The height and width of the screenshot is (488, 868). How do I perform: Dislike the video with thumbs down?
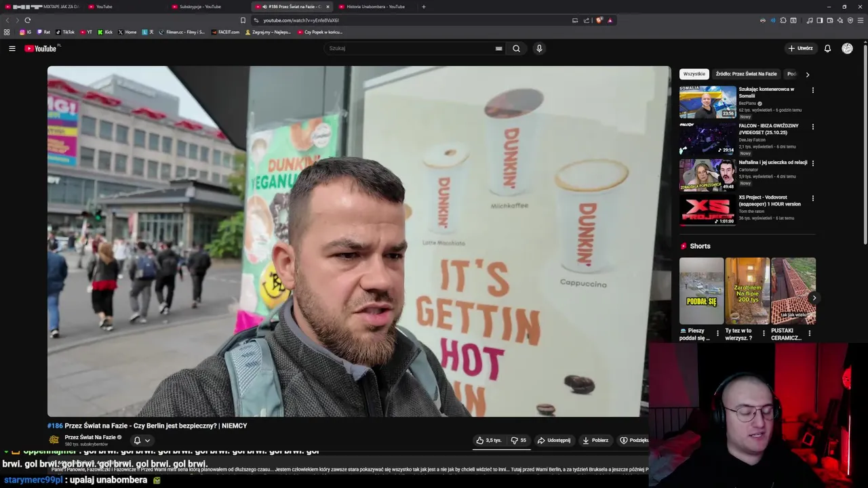click(519, 440)
